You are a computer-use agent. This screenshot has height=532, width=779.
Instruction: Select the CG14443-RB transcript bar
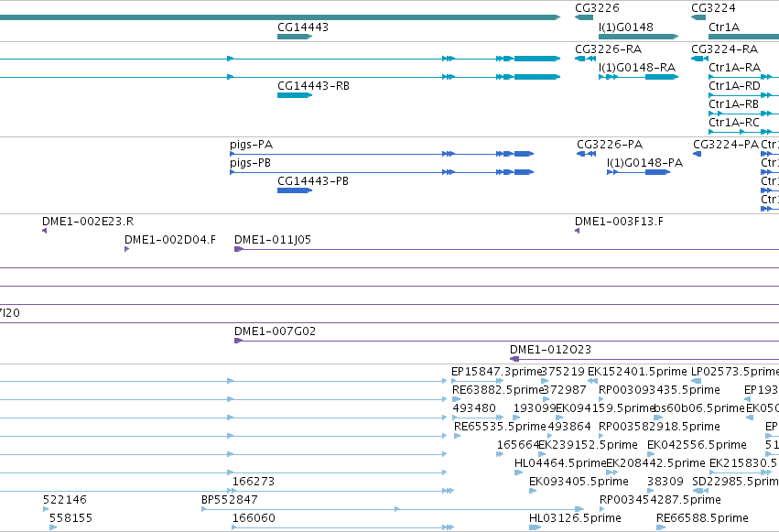295,95
